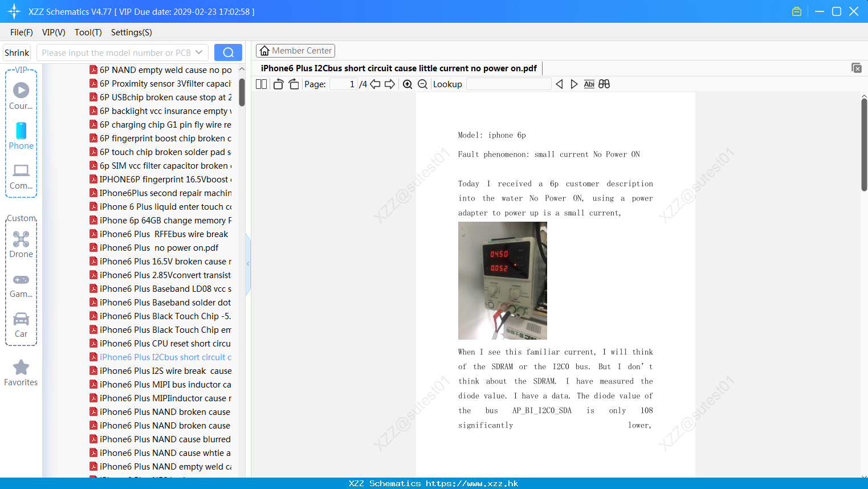Open '6P fingerprint boost chip broken c' file
Image resolution: width=868 pixels, height=489 pixels.
tap(161, 138)
